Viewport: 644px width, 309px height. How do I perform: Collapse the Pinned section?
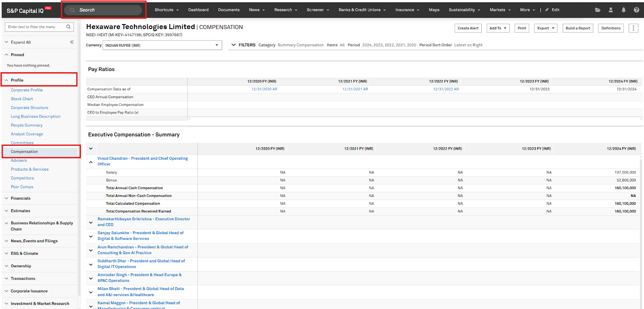coord(6,55)
